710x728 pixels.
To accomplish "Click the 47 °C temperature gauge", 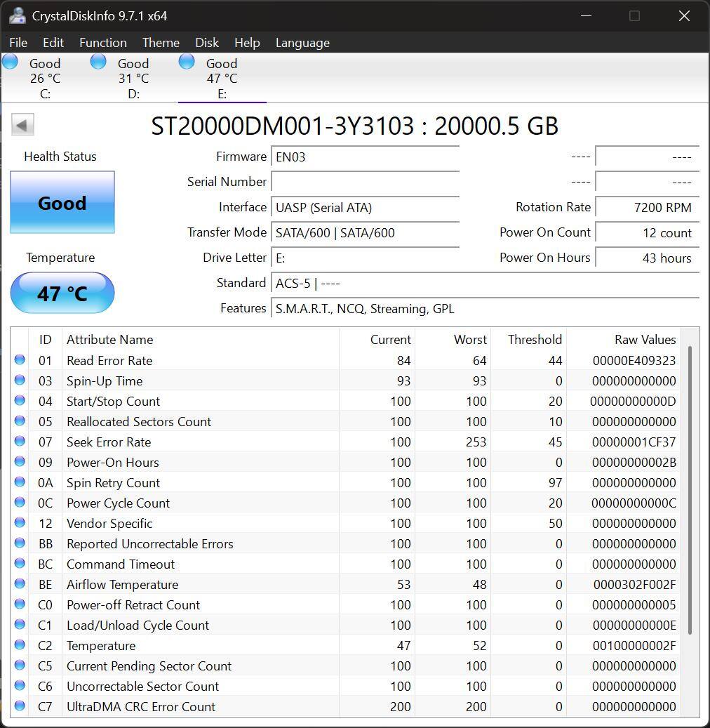I will [62, 293].
